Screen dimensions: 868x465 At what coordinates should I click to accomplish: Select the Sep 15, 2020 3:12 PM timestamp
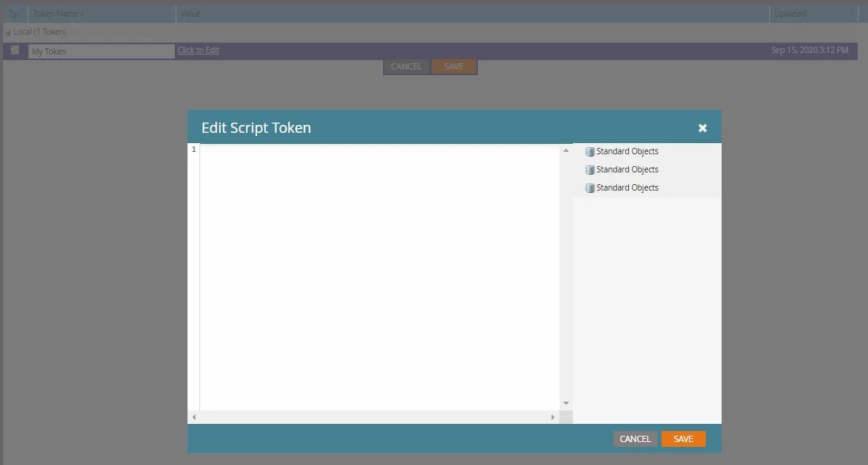[809, 51]
